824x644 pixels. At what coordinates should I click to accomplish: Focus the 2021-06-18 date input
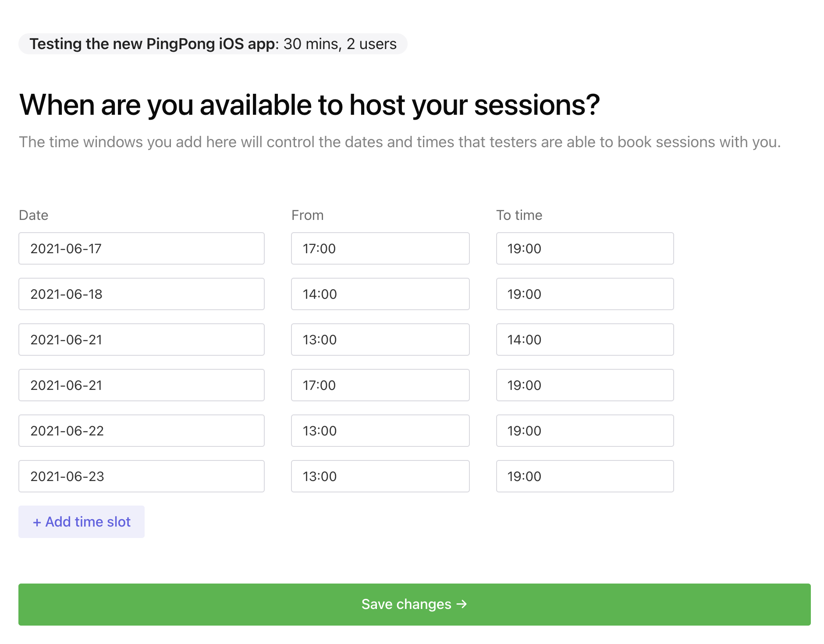coord(142,294)
